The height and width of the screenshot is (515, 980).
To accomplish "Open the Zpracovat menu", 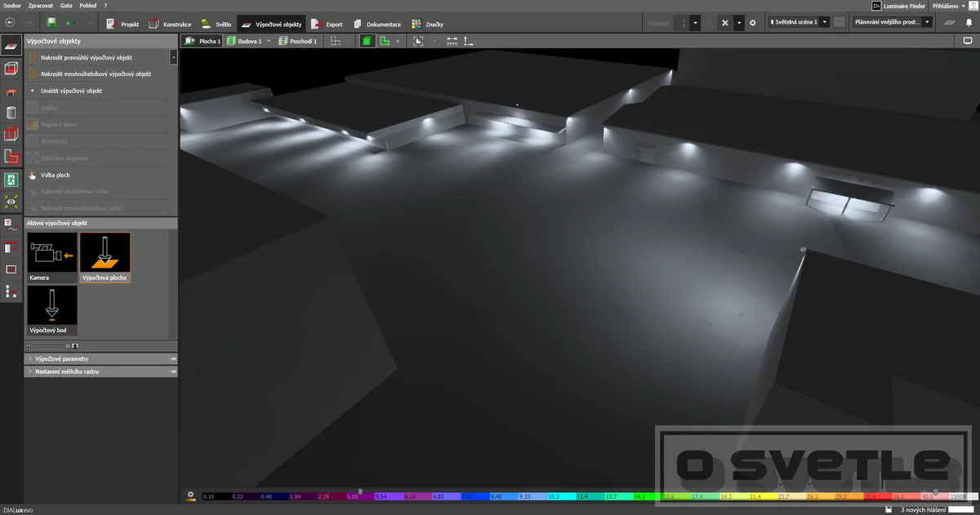I will click(40, 5).
